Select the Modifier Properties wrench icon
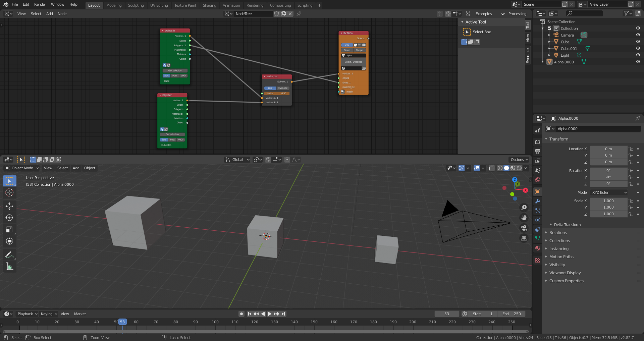Viewport: 644px width, 341px height. click(538, 201)
